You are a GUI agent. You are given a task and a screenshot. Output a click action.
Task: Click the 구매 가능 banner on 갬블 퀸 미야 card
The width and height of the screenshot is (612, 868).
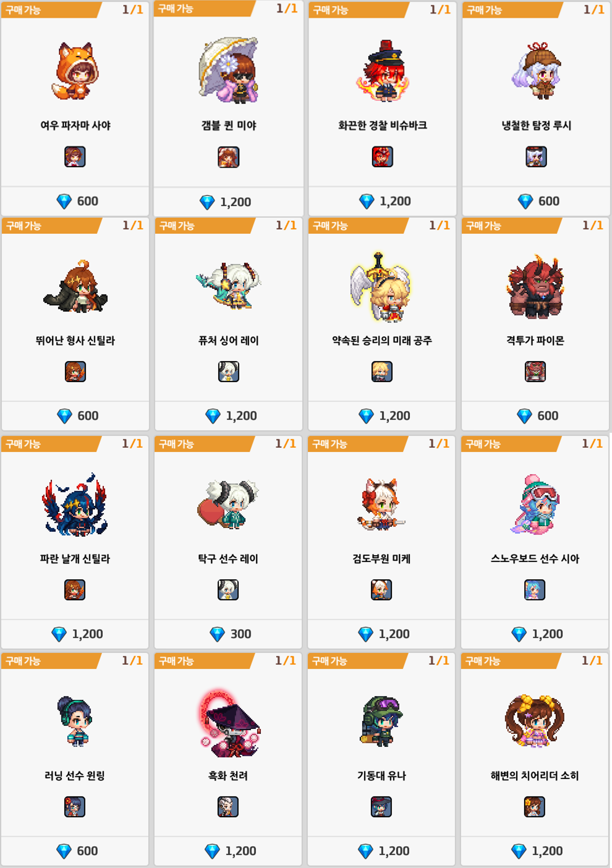point(204,8)
